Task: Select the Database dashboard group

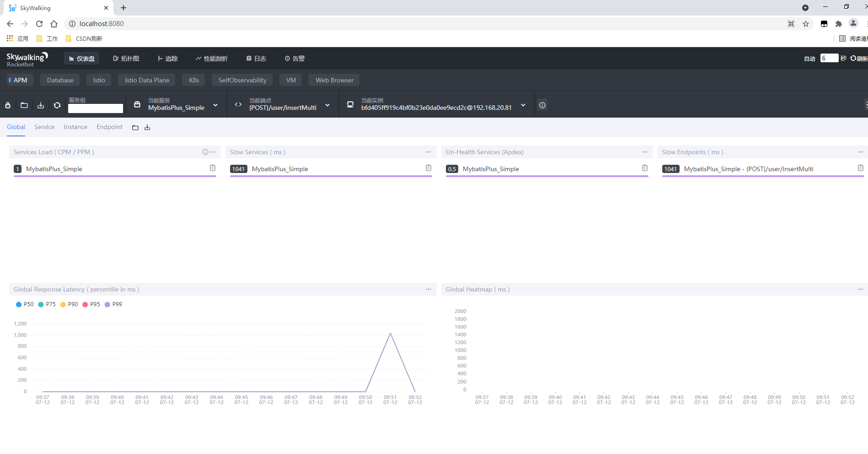Action: pyautogui.click(x=60, y=80)
